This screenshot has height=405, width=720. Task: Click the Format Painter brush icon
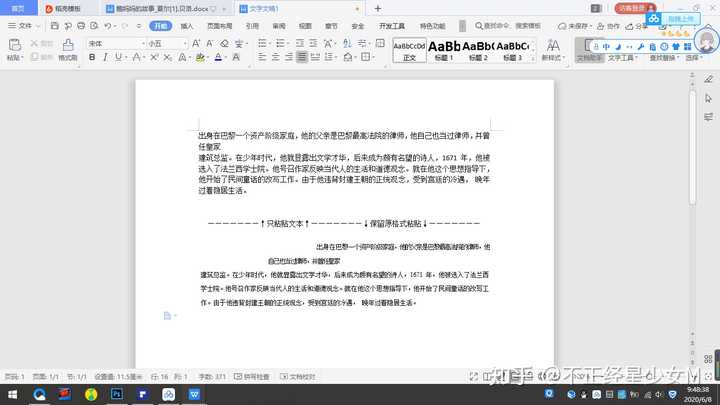point(68,45)
